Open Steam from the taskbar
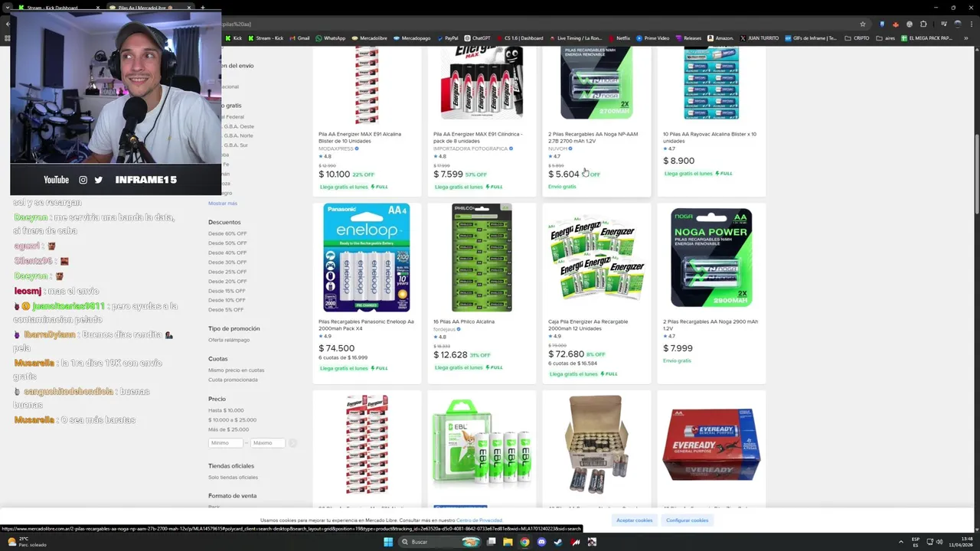980x551 pixels. (x=558, y=542)
